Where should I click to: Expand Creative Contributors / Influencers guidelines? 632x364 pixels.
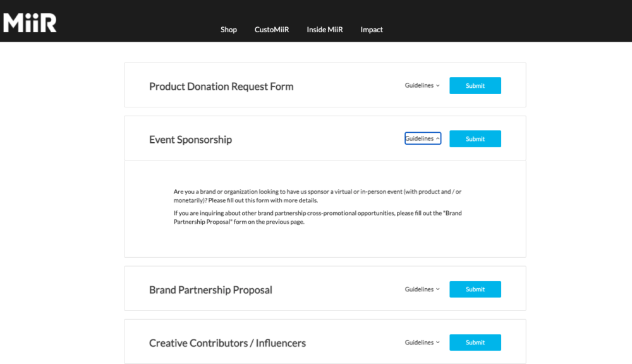(x=422, y=343)
